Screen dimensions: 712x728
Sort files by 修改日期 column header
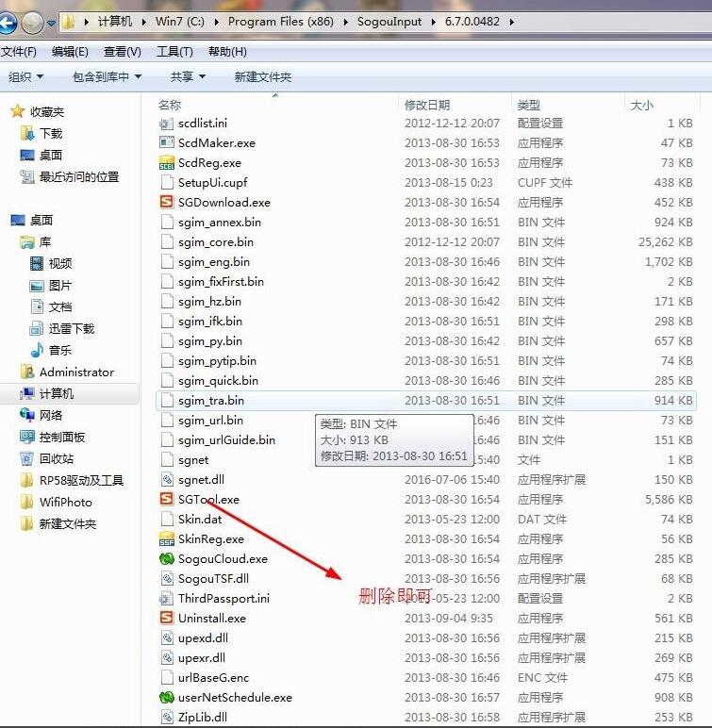455,105
